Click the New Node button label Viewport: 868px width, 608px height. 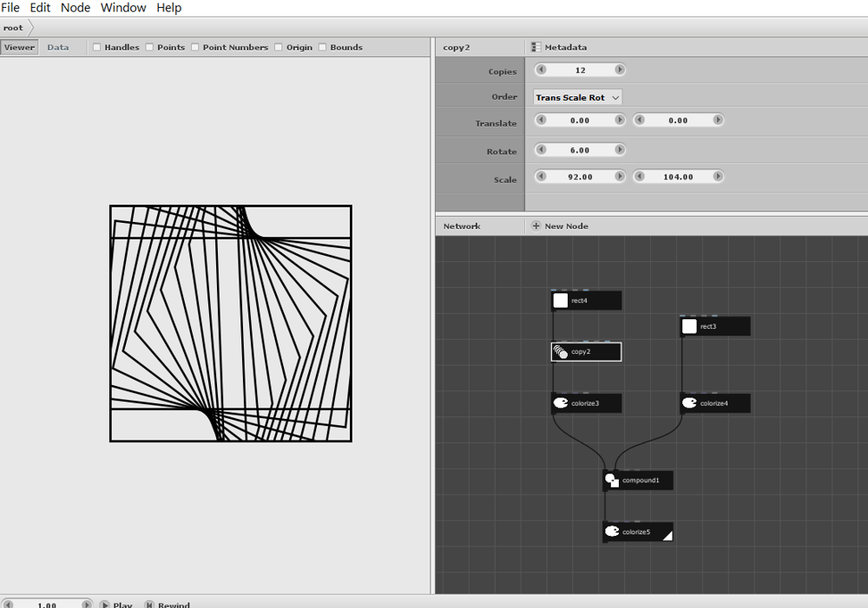(566, 226)
